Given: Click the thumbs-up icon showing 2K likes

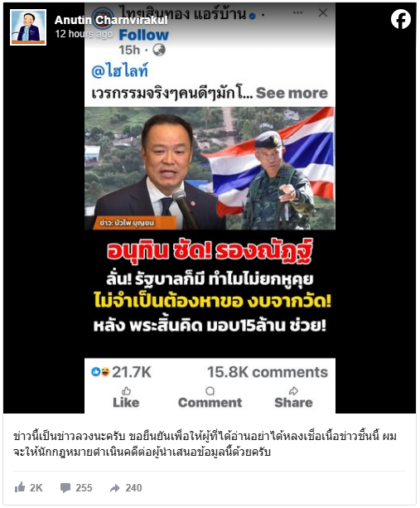Looking at the screenshot, I should point(20,487).
